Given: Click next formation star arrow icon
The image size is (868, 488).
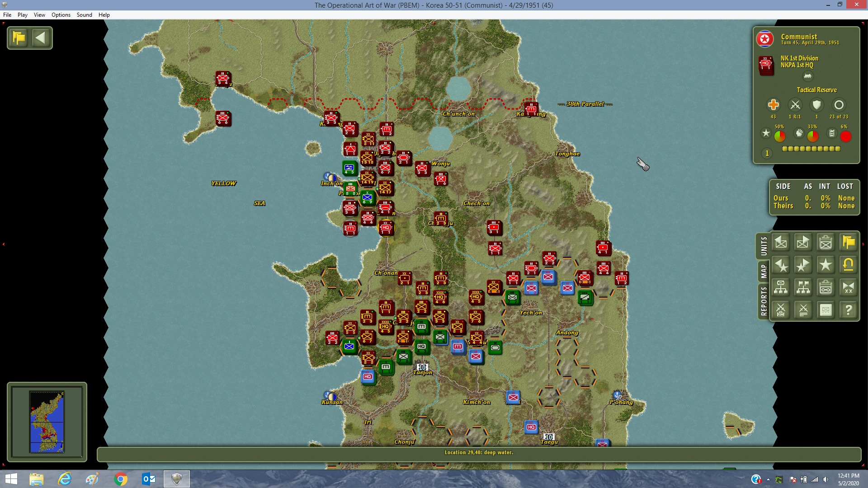Looking at the screenshot, I should click(803, 265).
